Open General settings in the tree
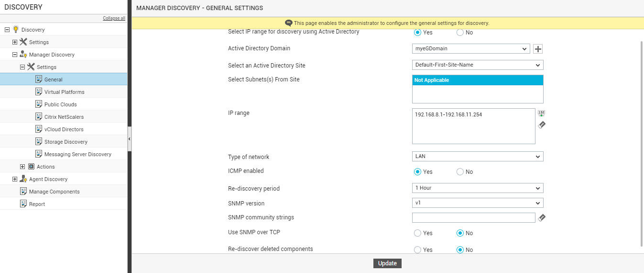This screenshot has width=644, height=273. (x=54, y=80)
